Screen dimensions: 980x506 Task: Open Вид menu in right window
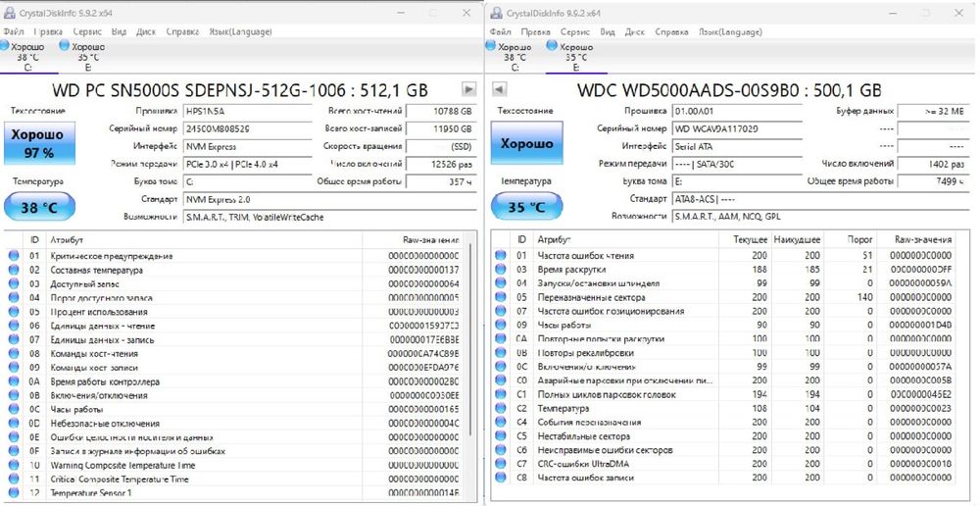(x=607, y=31)
